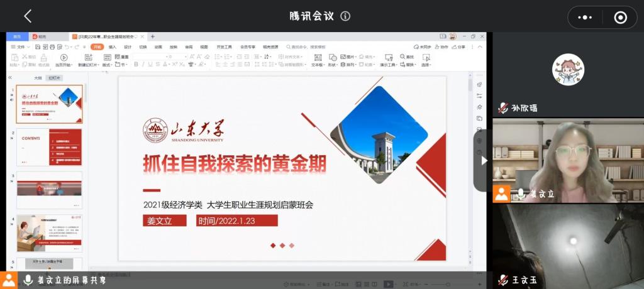Click the new slide icon
Screen dimensions: 644x289
[88, 57]
